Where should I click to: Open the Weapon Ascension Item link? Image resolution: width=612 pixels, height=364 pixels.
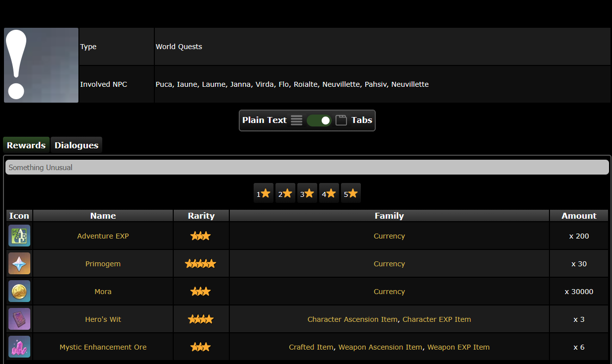(381, 347)
